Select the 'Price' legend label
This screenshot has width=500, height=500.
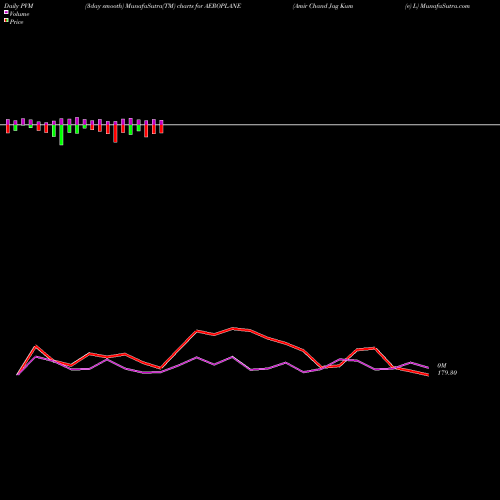(16, 22)
